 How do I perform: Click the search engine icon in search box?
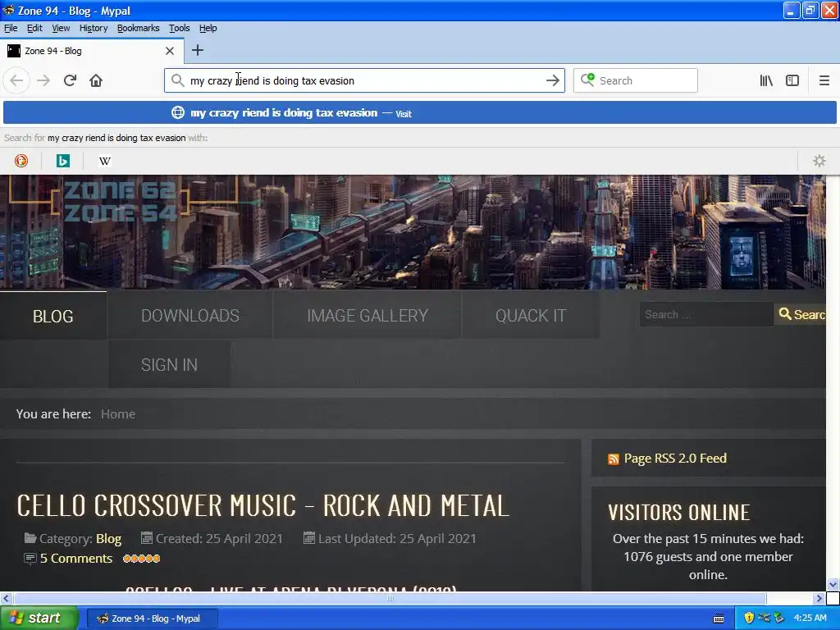[x=587, y=80]
